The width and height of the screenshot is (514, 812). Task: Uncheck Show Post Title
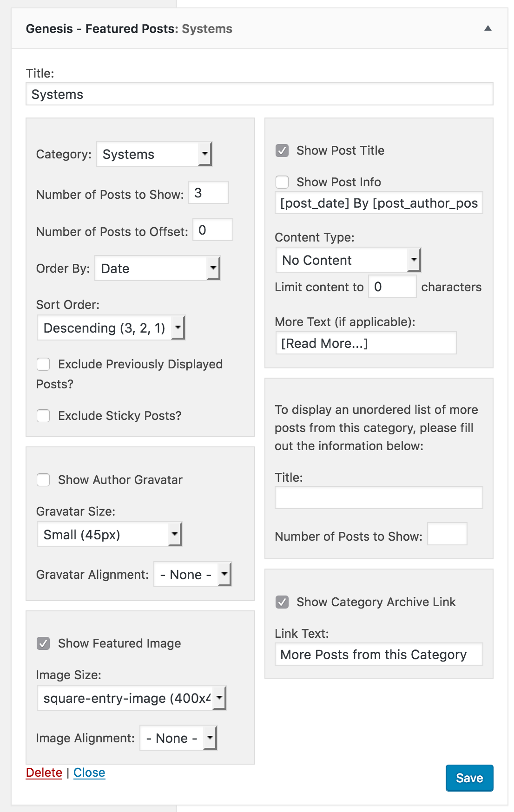[x=282, y=151]
